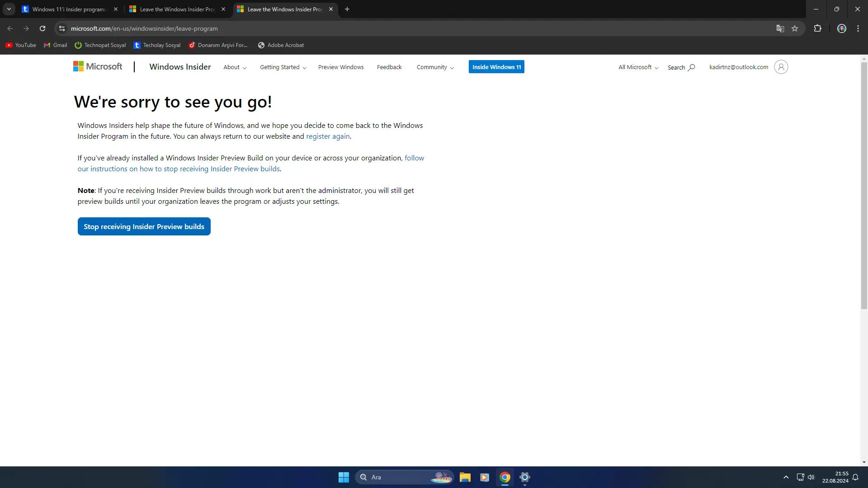Click the browser back arrow
868x488 pixels.
pyautogui.click(x=10, y=28)
